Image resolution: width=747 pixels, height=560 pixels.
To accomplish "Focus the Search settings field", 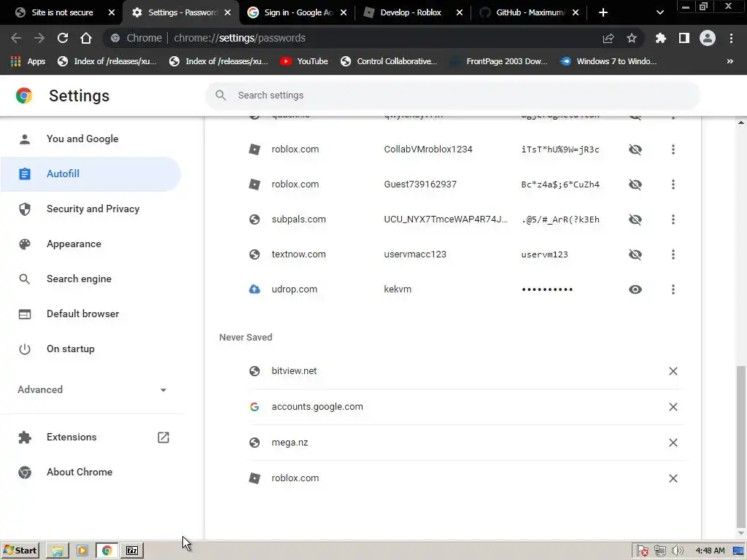I will click(452, 96).
